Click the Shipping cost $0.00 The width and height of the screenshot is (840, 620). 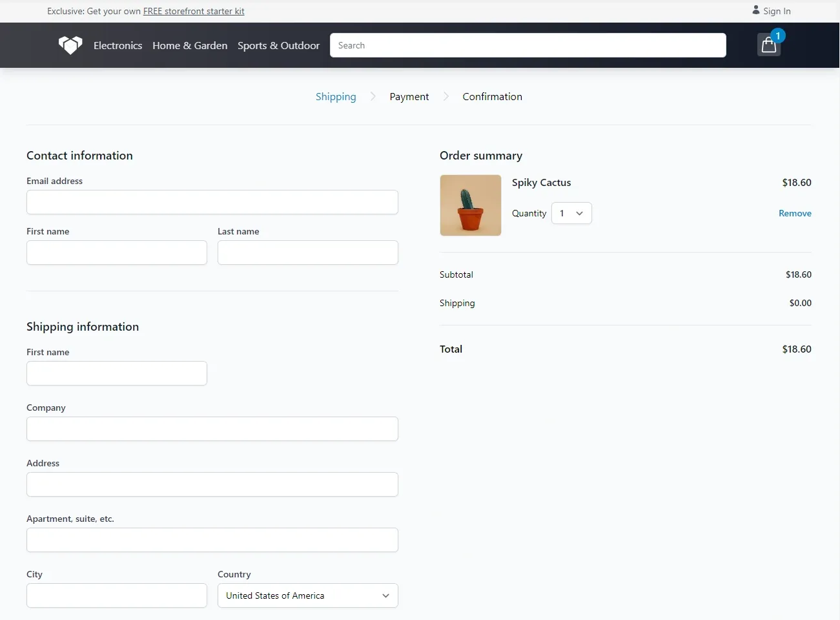click(801, 303)
